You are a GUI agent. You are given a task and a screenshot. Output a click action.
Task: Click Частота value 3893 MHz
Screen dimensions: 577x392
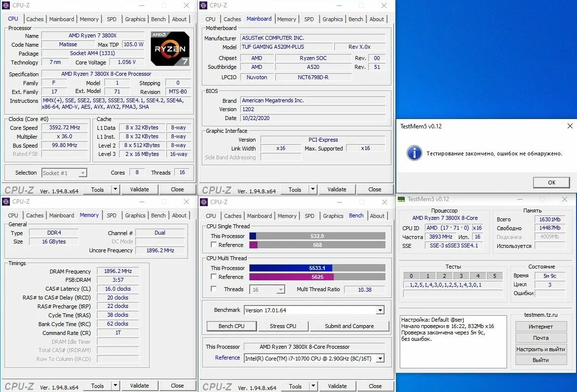(441, 237)
